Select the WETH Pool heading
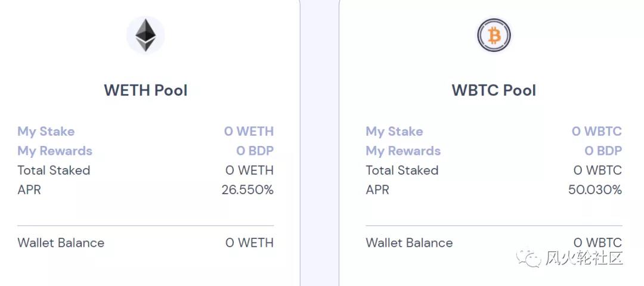Image resolution: width=644 pixels, height=286 pixels. 145,91
